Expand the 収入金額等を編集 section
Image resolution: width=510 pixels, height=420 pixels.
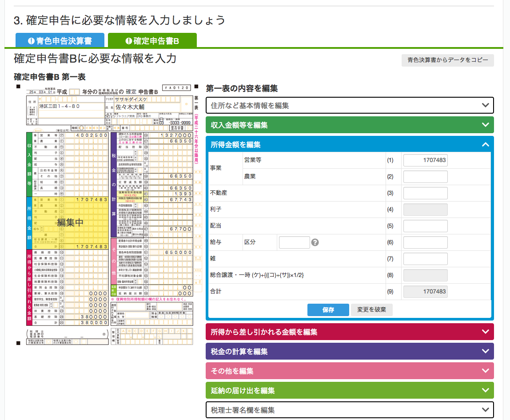pyautogui.click(x=350, y=125)
